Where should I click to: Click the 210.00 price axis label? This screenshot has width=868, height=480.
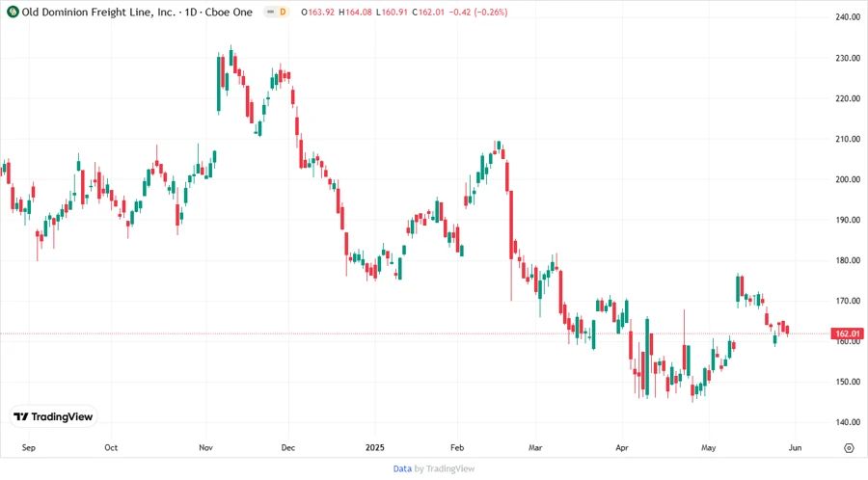point(848,139)
